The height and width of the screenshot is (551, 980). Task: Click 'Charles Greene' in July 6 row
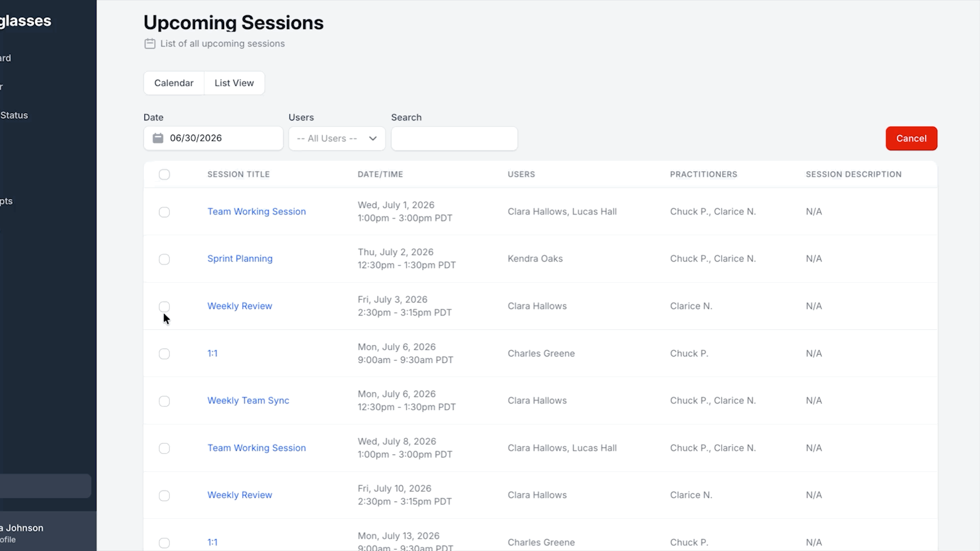pos(541,353)
